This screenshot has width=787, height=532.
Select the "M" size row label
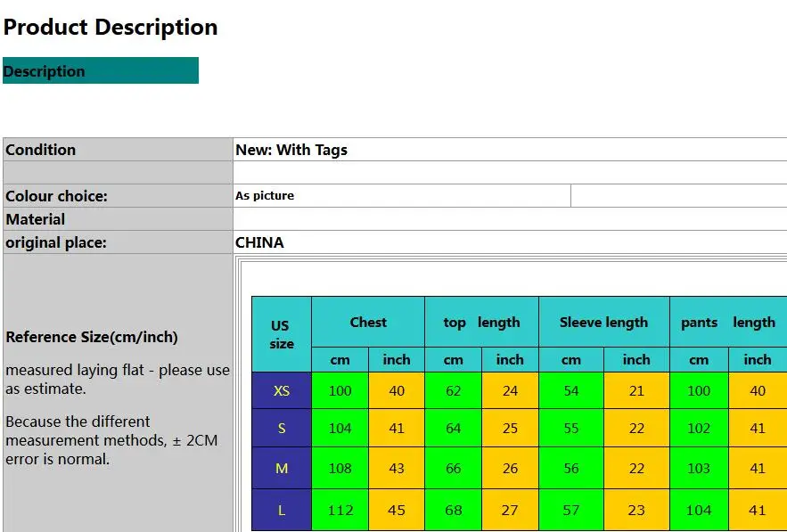282,468
